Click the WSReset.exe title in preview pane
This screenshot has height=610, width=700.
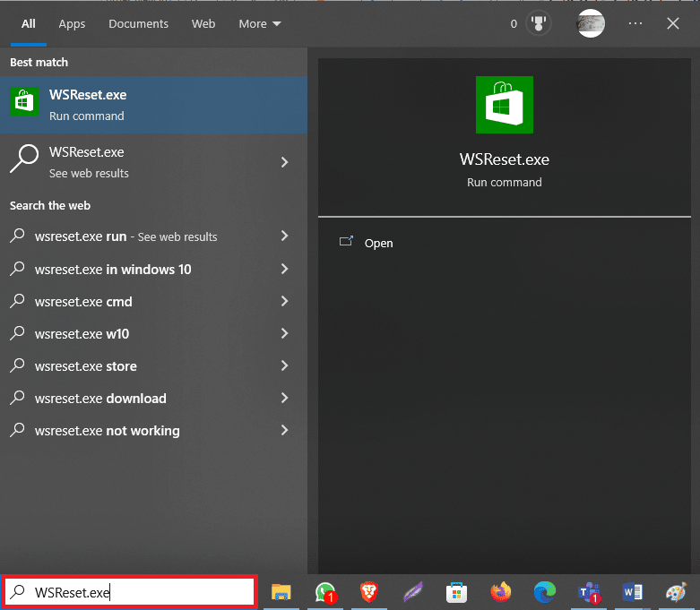(x=504, y=159)
